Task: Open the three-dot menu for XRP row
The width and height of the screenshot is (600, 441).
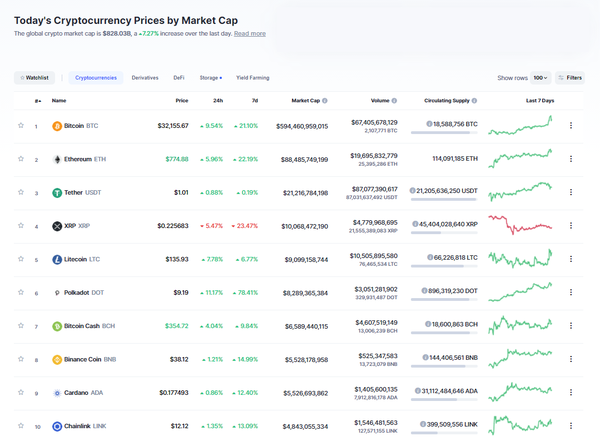Action: coord(571,225)
